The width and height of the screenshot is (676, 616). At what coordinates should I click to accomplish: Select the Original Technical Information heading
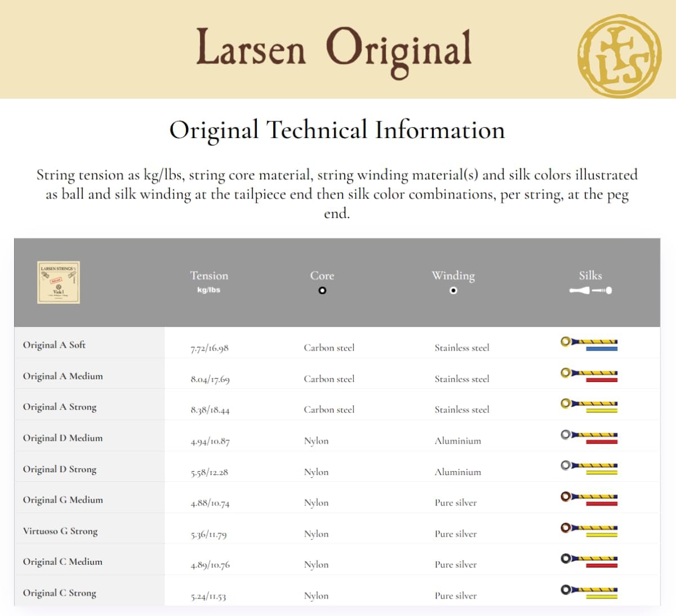(x=337, y=130)
